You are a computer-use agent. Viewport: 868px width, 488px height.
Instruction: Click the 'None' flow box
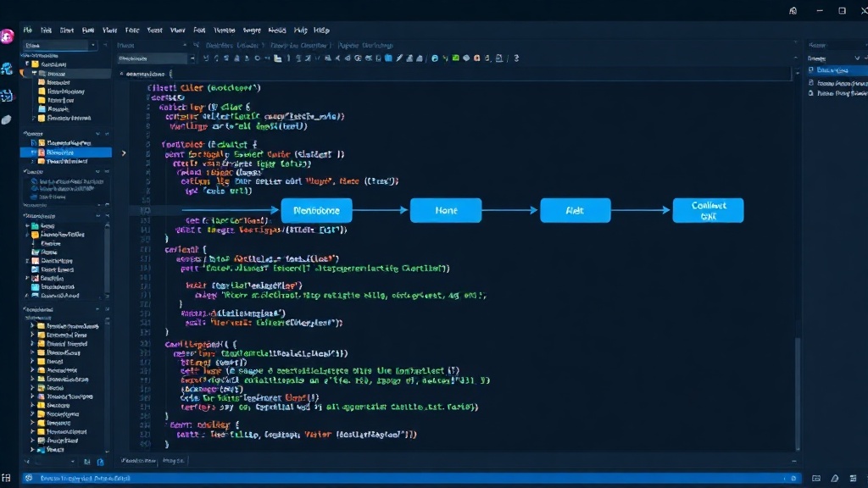446,210
